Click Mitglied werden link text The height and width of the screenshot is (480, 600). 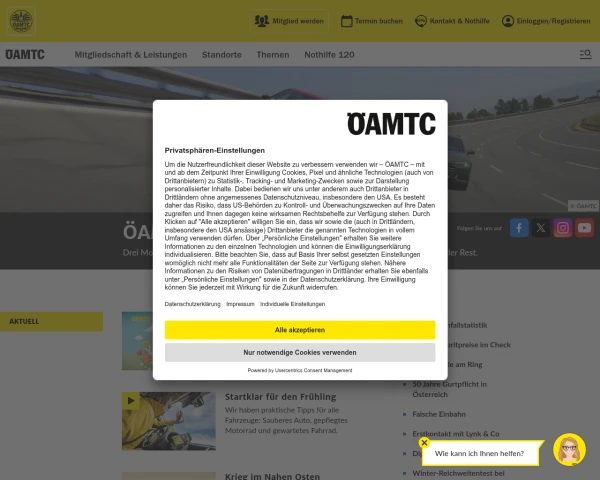click(298, 21)
